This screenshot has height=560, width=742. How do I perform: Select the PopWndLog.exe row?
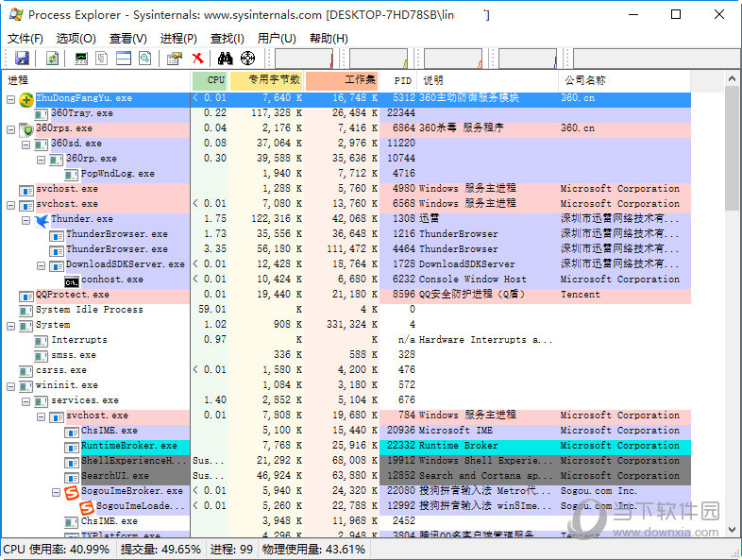(346, 174)
